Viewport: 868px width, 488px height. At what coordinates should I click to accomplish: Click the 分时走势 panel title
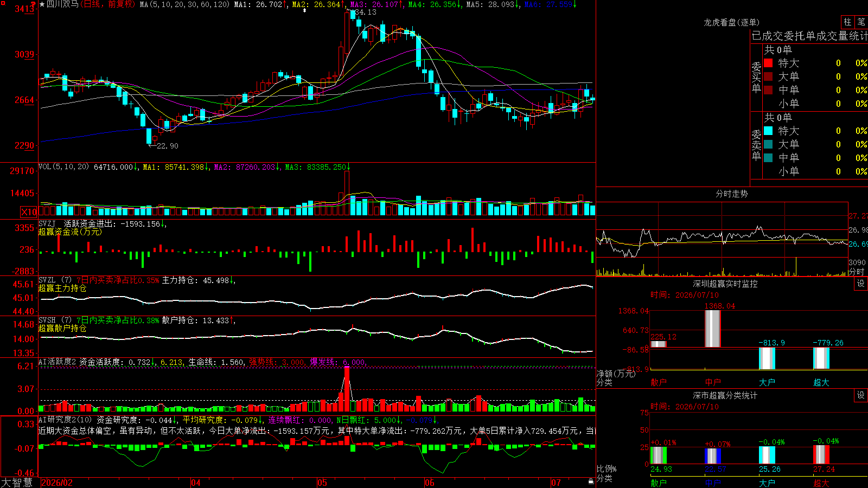pyautogui.click(x=732, y=194)
